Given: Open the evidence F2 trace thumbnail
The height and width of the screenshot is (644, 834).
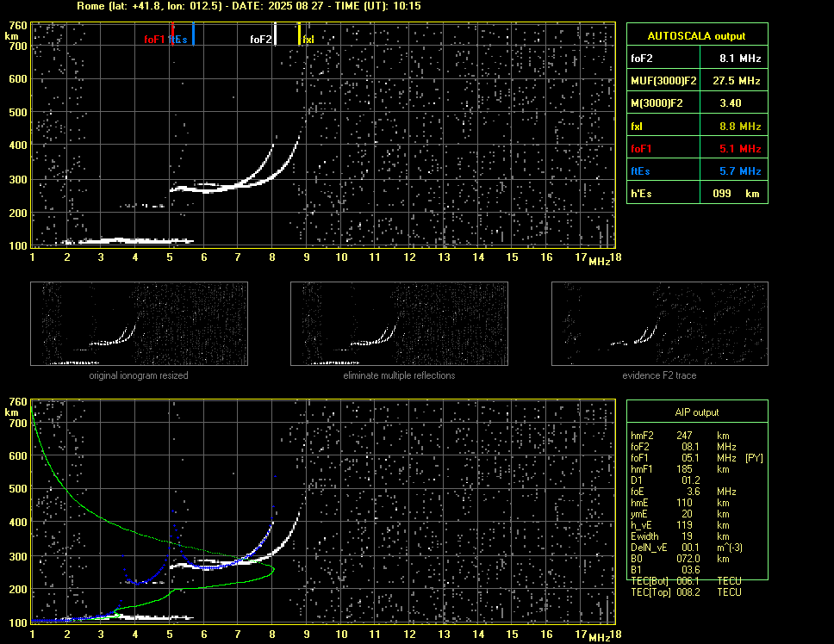Looking at the screenshot, I should point(660,324).
